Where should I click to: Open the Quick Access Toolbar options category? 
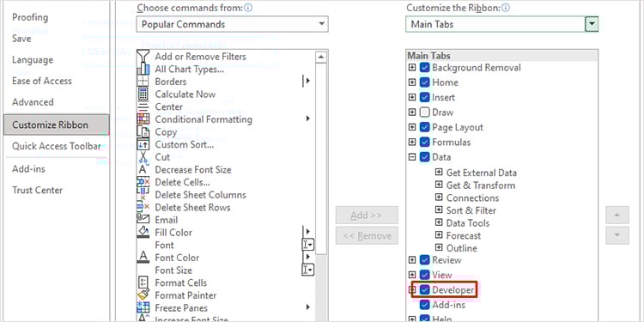tap(57, 146)
